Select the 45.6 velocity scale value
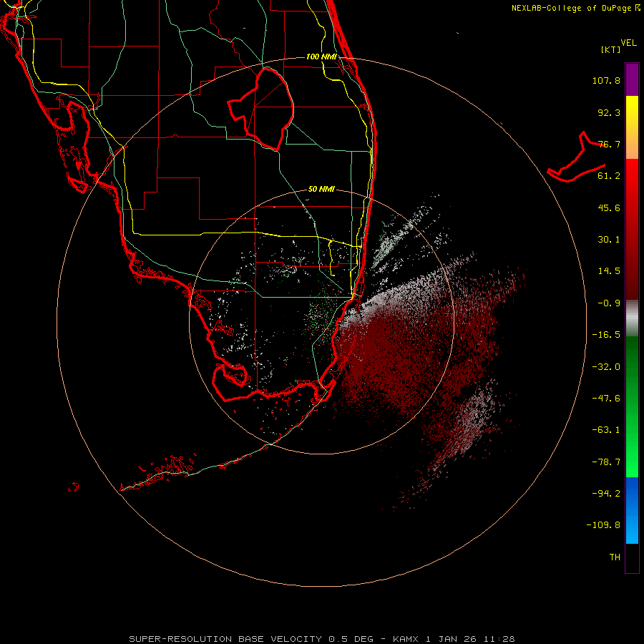 point(609,208)
